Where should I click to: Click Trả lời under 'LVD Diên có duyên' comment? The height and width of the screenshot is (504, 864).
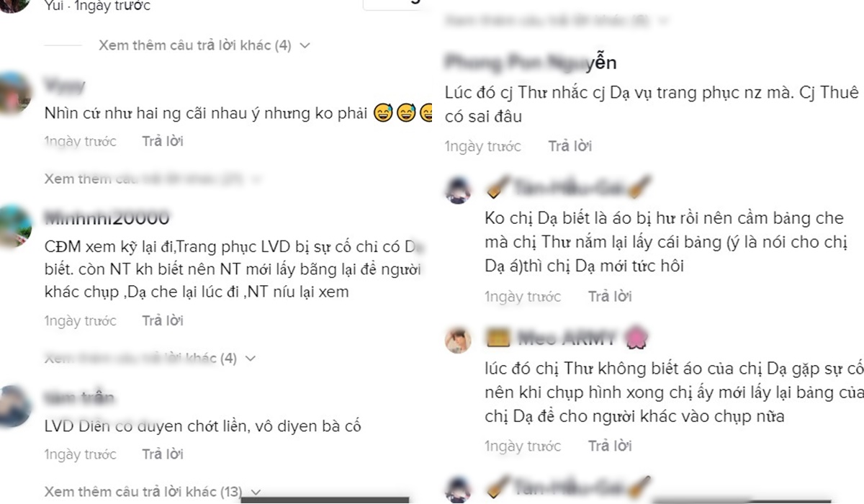(x=163, y=454)
